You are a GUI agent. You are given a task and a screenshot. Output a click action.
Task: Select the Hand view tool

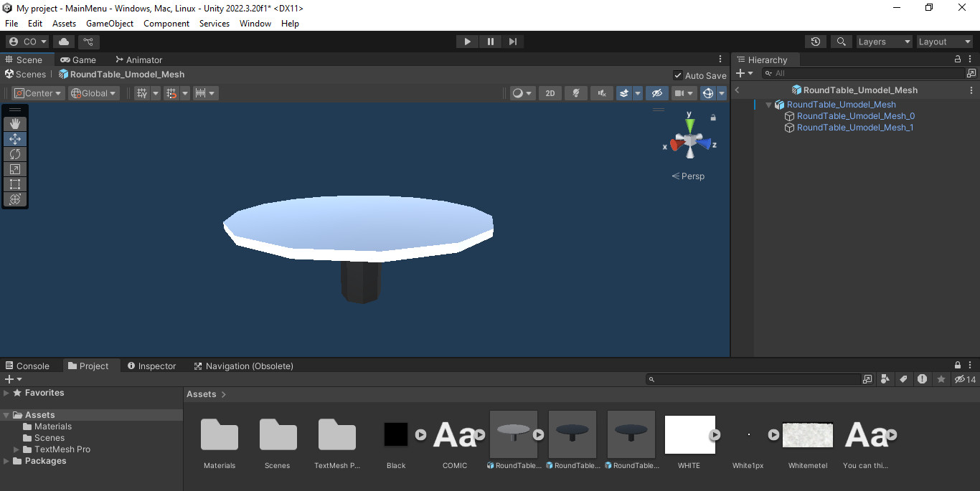[14, 123]
